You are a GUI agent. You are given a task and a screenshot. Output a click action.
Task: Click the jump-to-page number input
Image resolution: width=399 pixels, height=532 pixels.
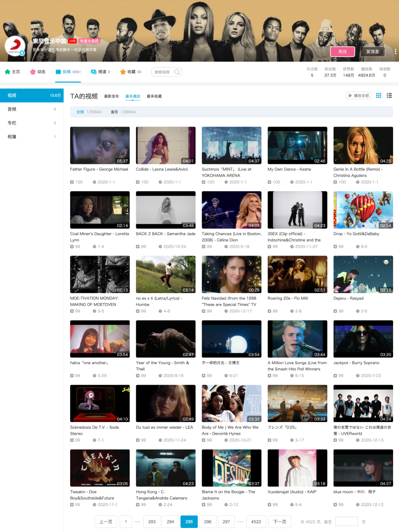(x=347, y=521)
